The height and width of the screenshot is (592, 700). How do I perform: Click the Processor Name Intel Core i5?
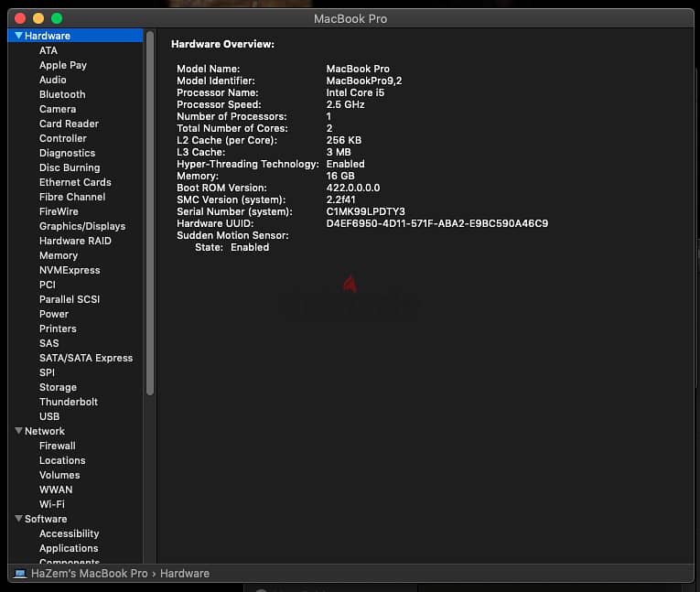(355, 92)
